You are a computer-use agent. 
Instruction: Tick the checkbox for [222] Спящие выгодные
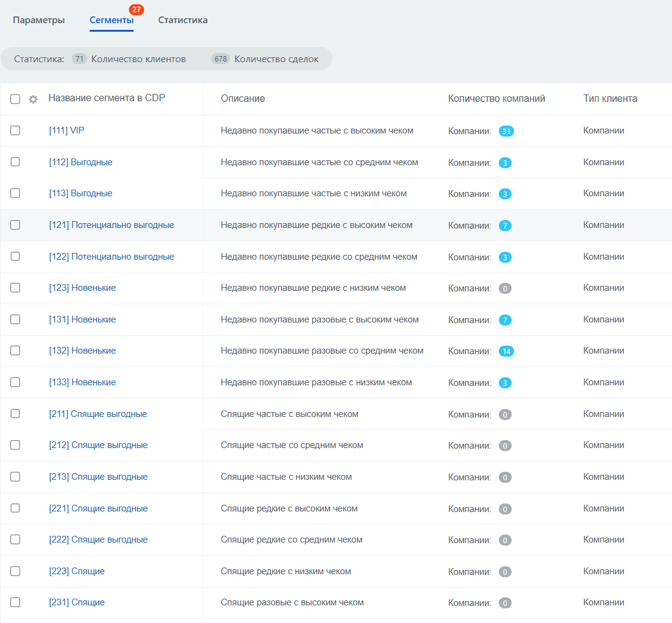coord(15,539)
